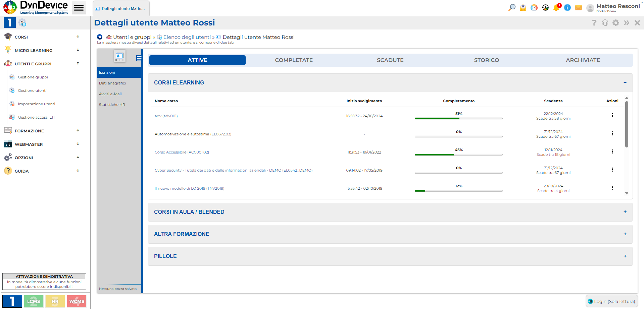Click the Corso Accessibile progress bar
The height and width of the screenshot is (309, 644).
458,154
